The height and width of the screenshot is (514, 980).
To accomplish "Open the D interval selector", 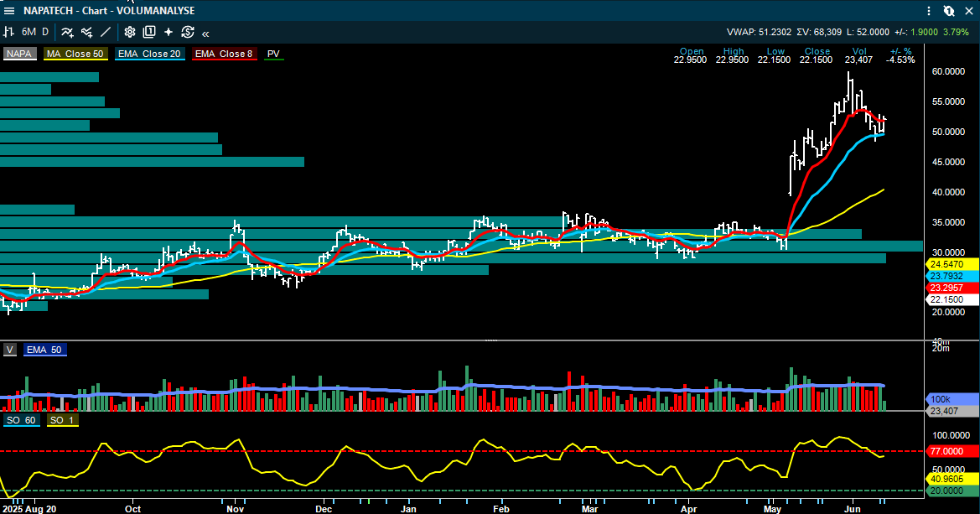I will click(x=45, y=32).
